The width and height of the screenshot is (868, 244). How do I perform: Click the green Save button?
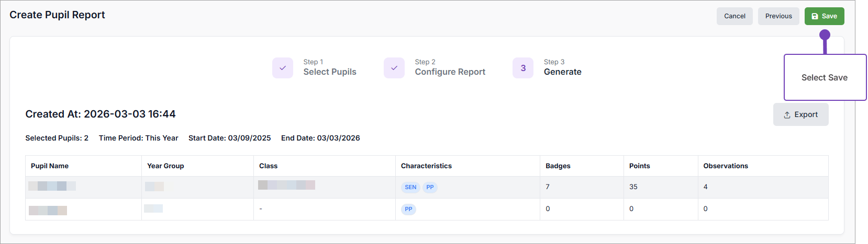click(824, 16)
